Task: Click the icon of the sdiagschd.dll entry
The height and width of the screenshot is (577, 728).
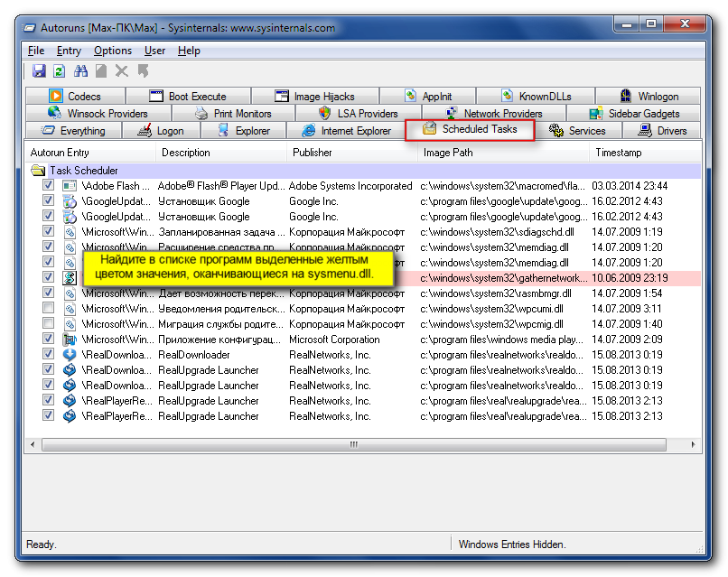Action: [x=70, y=232]
